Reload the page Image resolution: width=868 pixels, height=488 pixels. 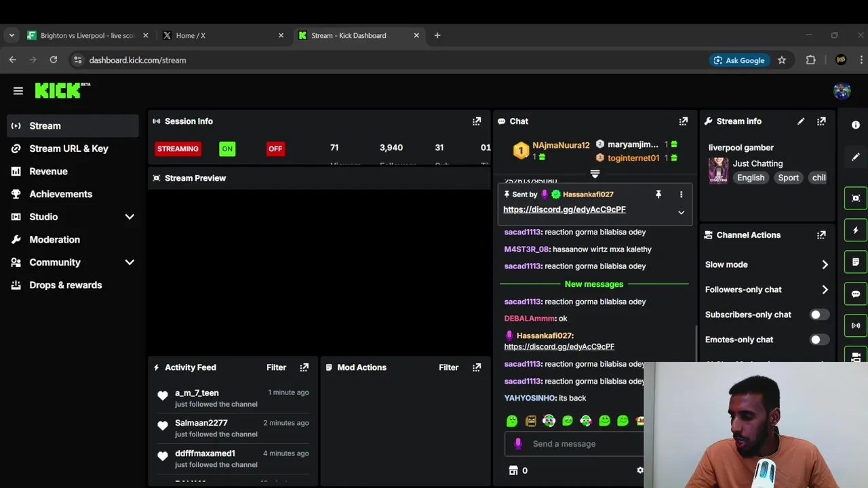point(54,60)
